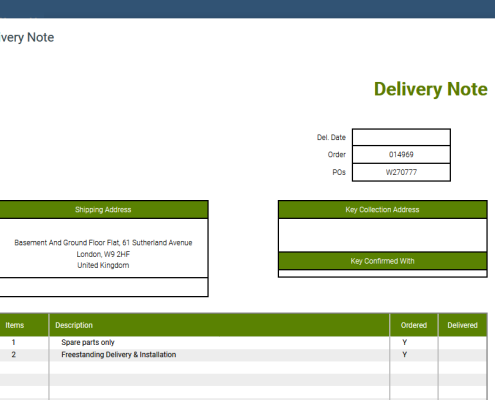Viewport: 495px width, 400px height.
Task: Click the United Kingdom country line
Action: [103, 265]
